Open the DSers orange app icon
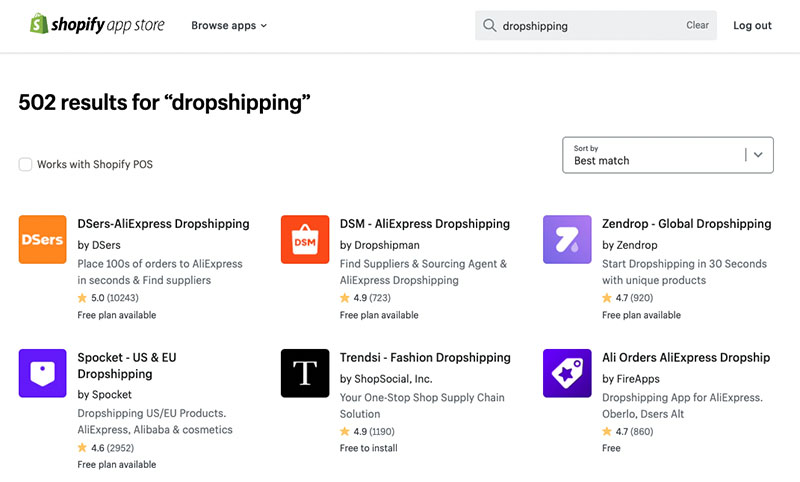This screenshot has width=800, height=482. [x=42, y=239]
